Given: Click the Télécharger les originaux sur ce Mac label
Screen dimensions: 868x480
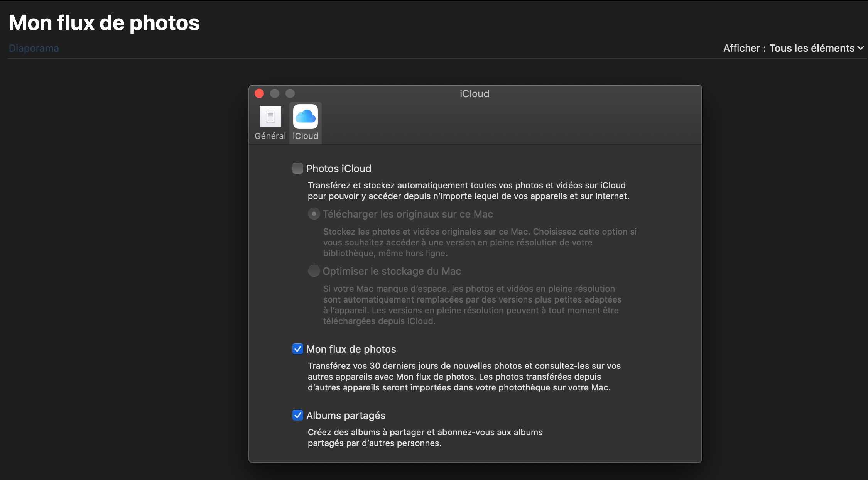Looking at the screenshot, I should coord(408,214).
